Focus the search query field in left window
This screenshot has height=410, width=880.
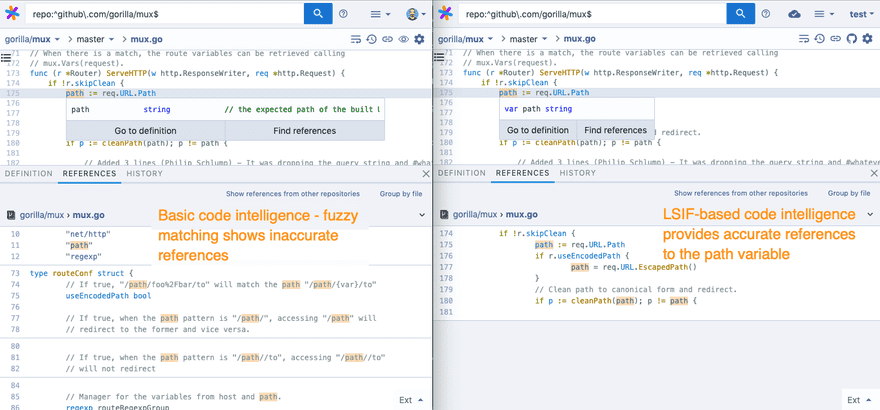tap(165, 13)
